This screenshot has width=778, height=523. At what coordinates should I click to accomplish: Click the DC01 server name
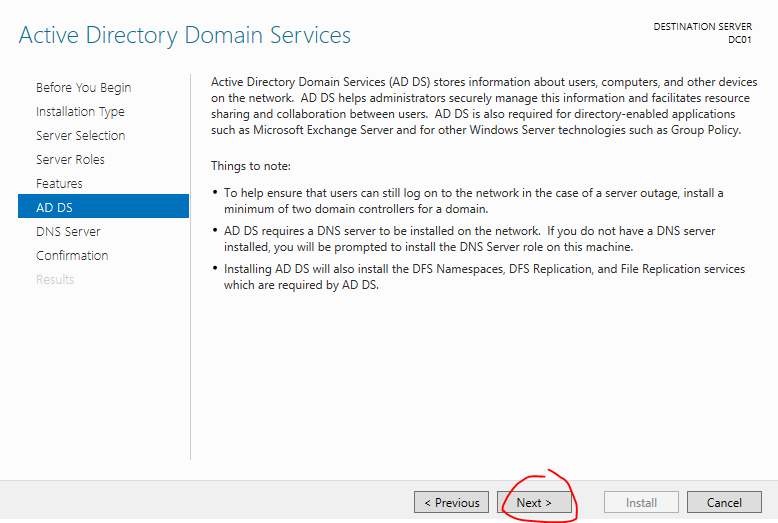[739, 40]
